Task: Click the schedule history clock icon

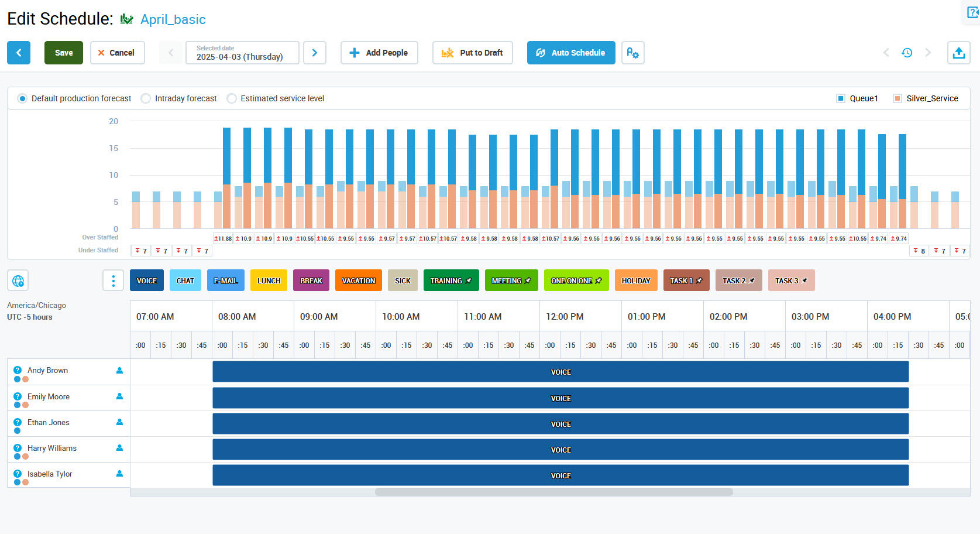Action: click(x=907, y=53)
